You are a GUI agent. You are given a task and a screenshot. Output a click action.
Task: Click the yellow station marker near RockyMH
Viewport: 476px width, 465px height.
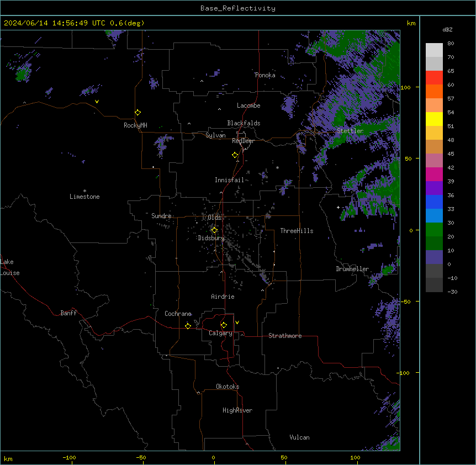138,113
